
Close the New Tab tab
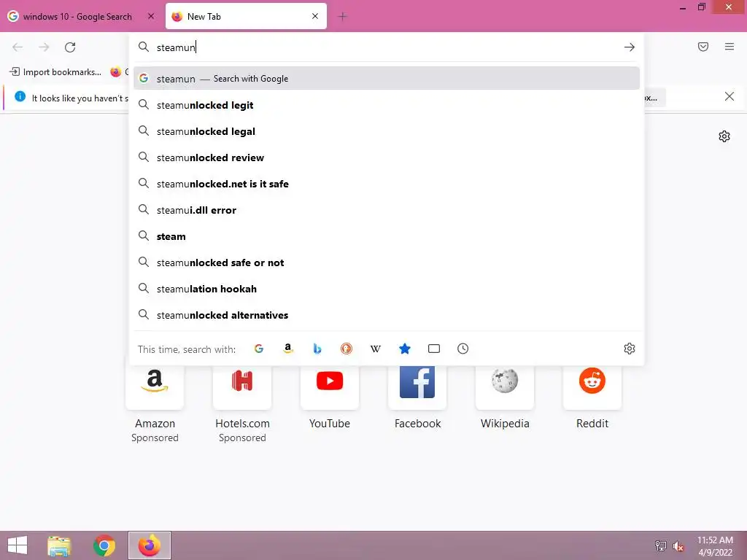pyautogui.click(x=315, y=16)
